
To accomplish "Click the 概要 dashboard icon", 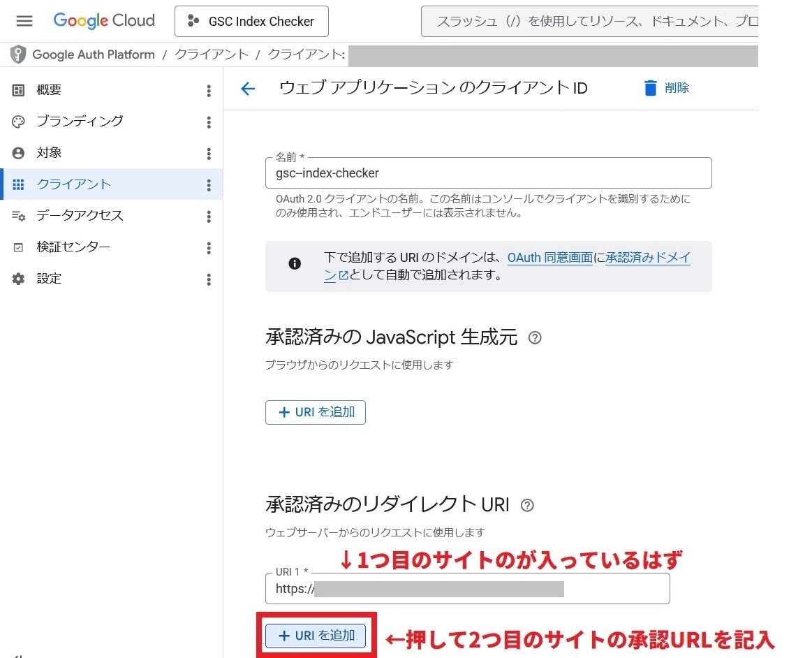I will point(18,90).
